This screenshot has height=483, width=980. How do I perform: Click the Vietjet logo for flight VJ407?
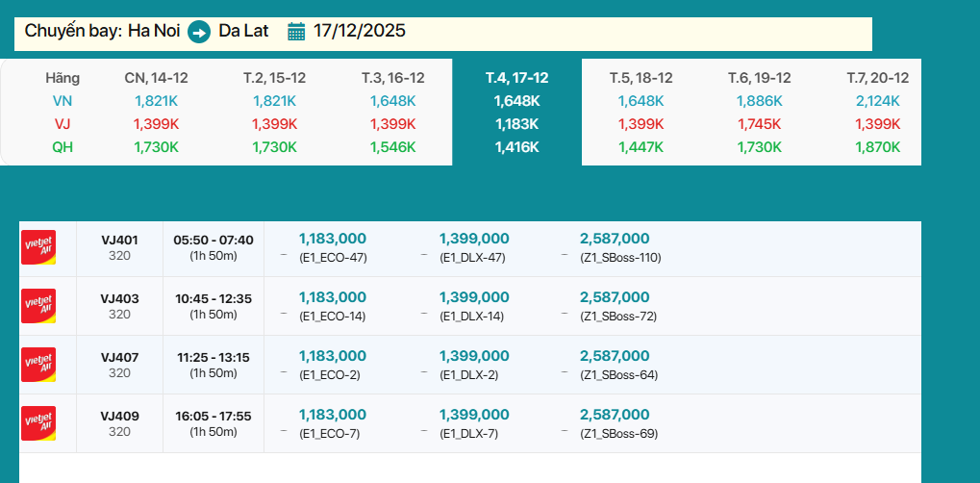click(x=38, y=365)
